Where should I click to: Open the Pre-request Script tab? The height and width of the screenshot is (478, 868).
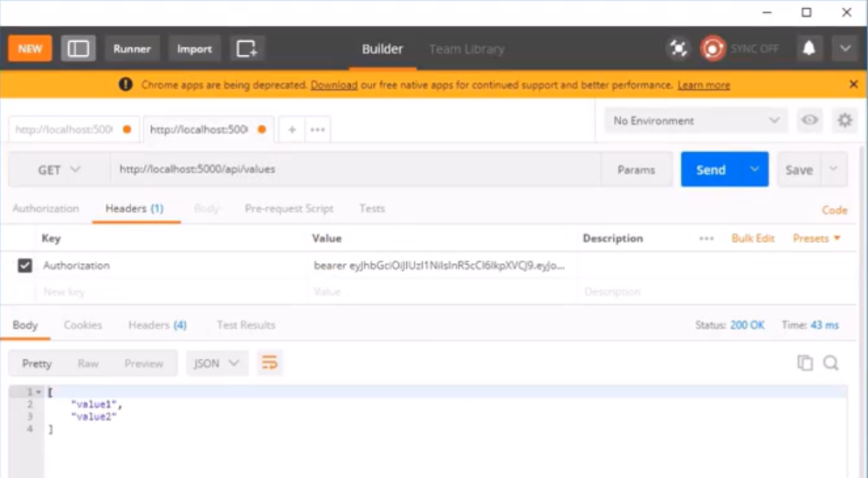click(x=289, y=208)
